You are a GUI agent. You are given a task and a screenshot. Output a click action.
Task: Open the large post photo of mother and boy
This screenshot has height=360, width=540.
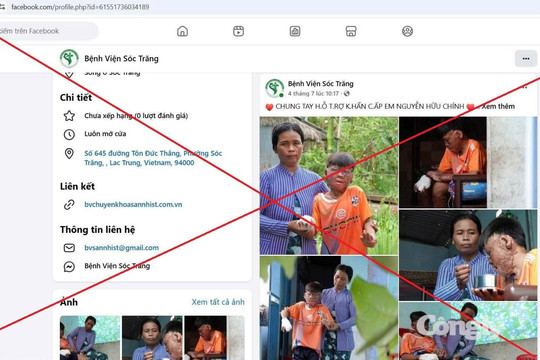click(x=329, y=186)
